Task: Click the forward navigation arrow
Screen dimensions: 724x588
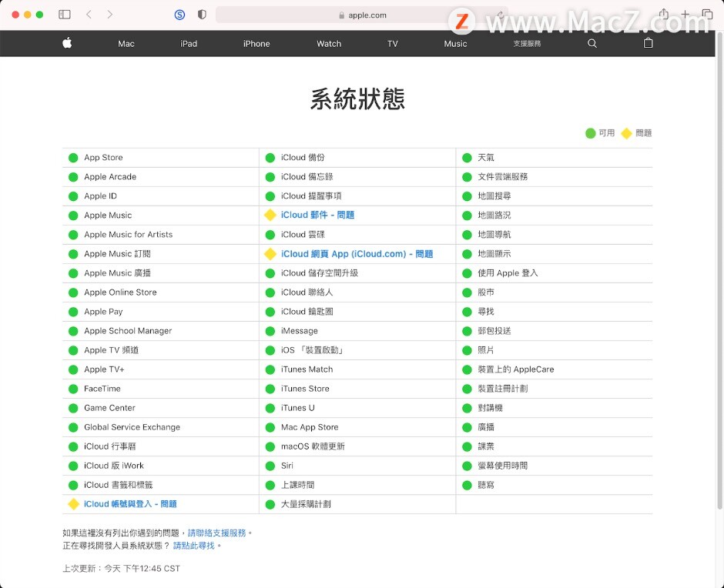Action: (x=110, y=14)
